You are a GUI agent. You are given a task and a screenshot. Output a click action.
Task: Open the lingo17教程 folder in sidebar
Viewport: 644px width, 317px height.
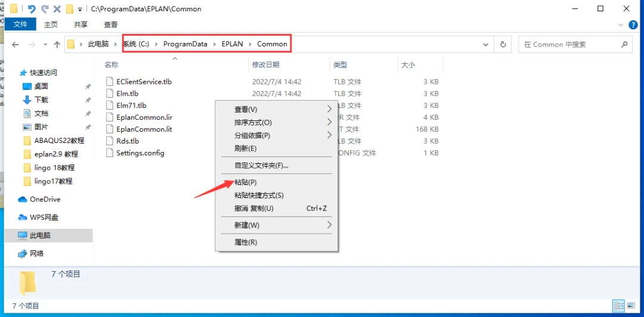pyautogui.click(x=54, y=181)
